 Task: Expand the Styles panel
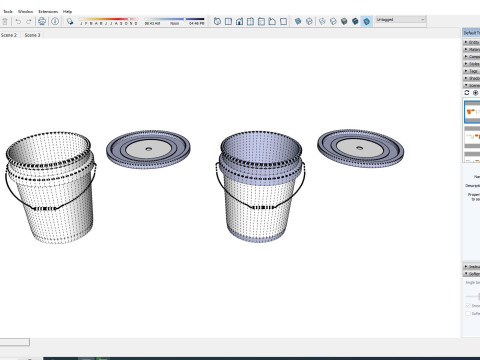[471, 64]
